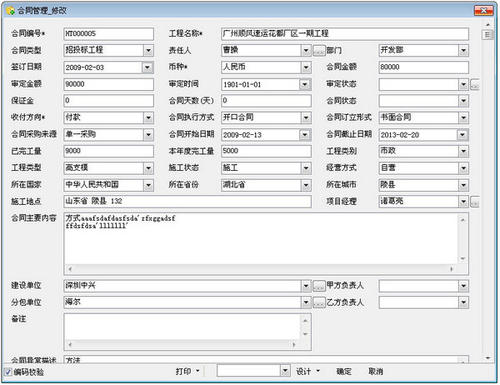
Task: Expand the 合同类型 dropdown
Action: point(148,51)
